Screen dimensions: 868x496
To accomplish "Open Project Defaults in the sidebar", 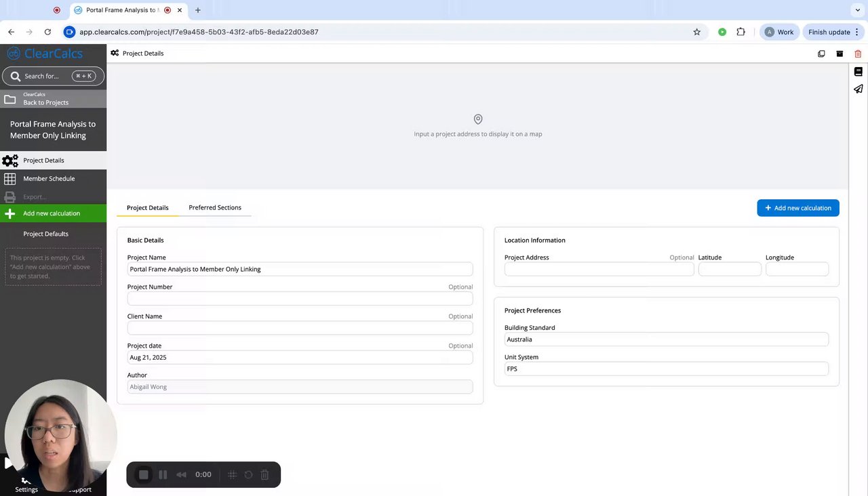I will (x=45, y=234).
